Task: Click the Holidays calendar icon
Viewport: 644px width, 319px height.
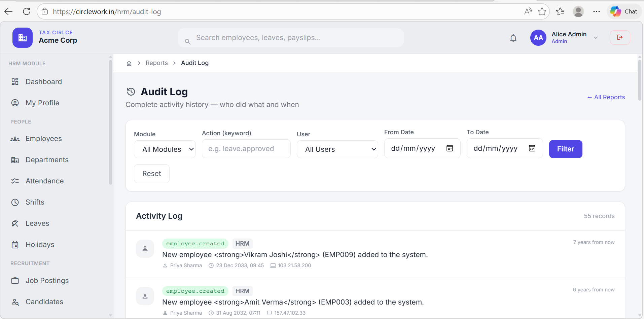Action: (x=15, y=244)
